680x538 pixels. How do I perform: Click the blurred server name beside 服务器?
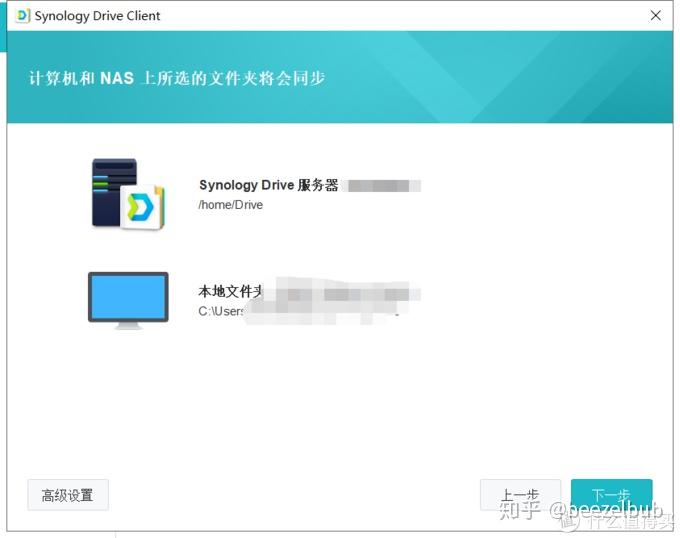(x=381, y=186)
